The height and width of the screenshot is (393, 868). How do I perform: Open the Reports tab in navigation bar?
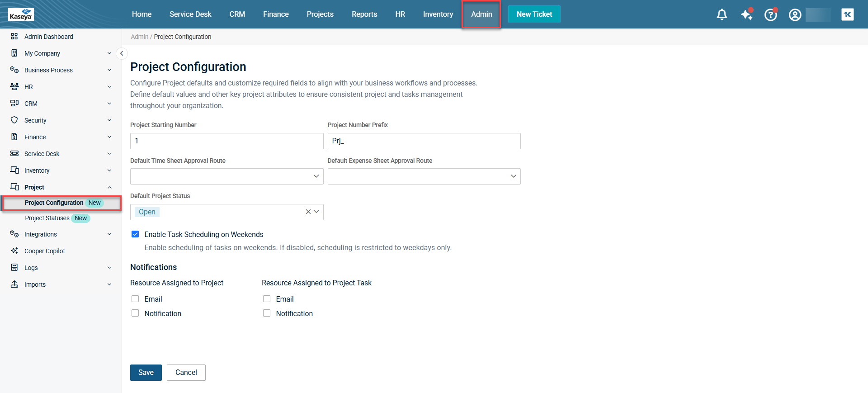coord(364,14)
